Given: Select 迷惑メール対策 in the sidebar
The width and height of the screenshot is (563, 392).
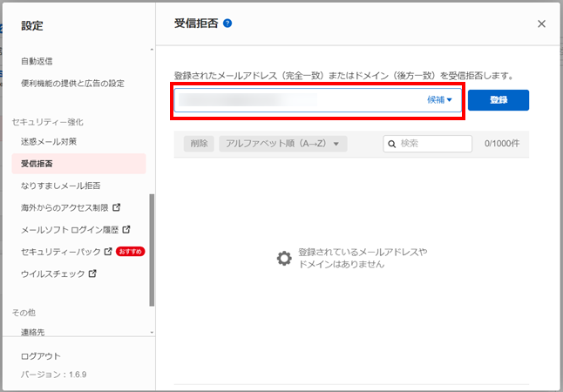Looking at the screenshot, I should click(x=49, y=141).
